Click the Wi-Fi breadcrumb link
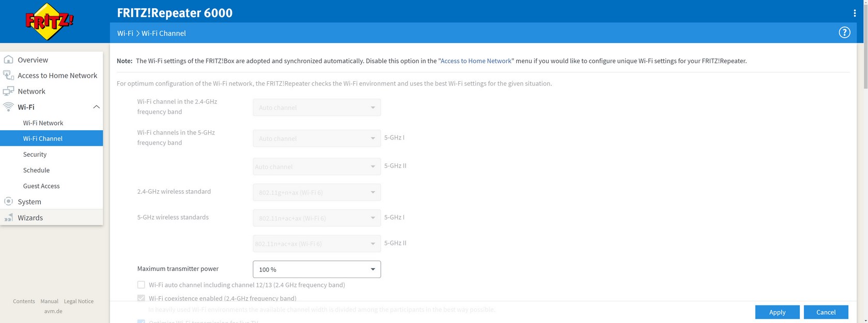 pos(125,33)
